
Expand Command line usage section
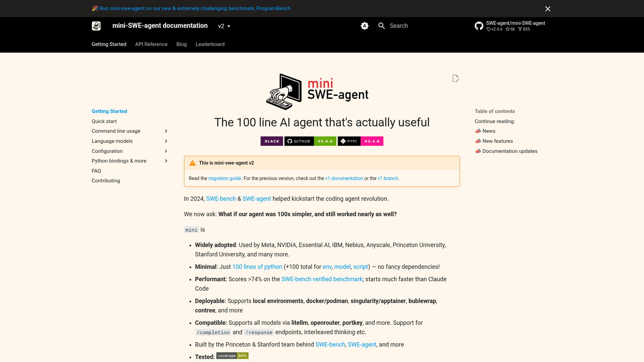click(166, 131)
